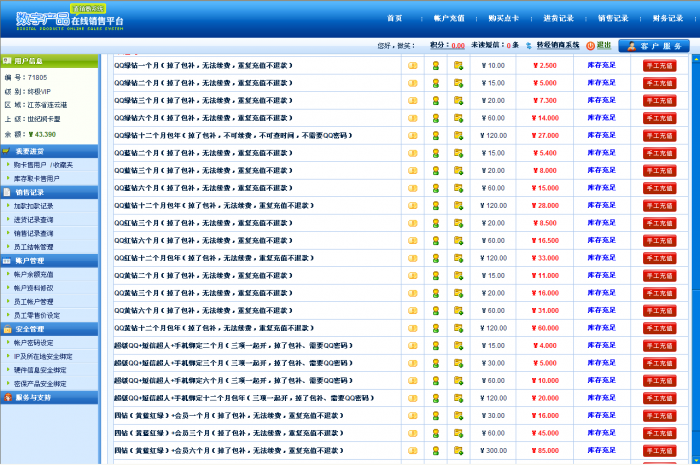Open 帐户余额充值 in sidebar

[33, 274]
